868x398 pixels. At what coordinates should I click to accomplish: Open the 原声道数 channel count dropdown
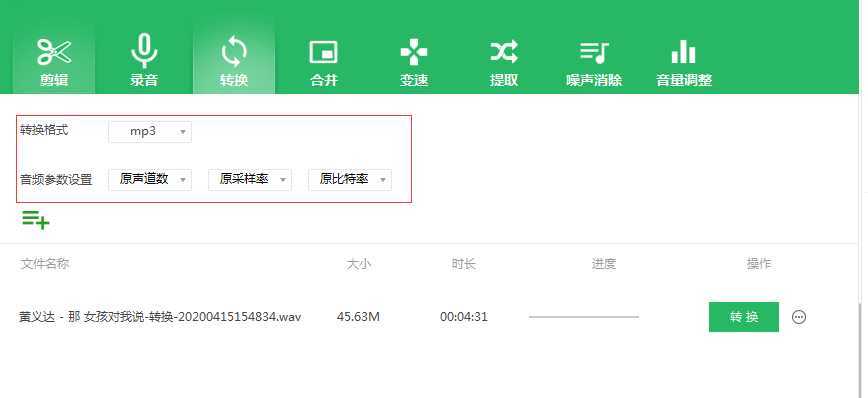pyautogui.click(x=150, y=179)
